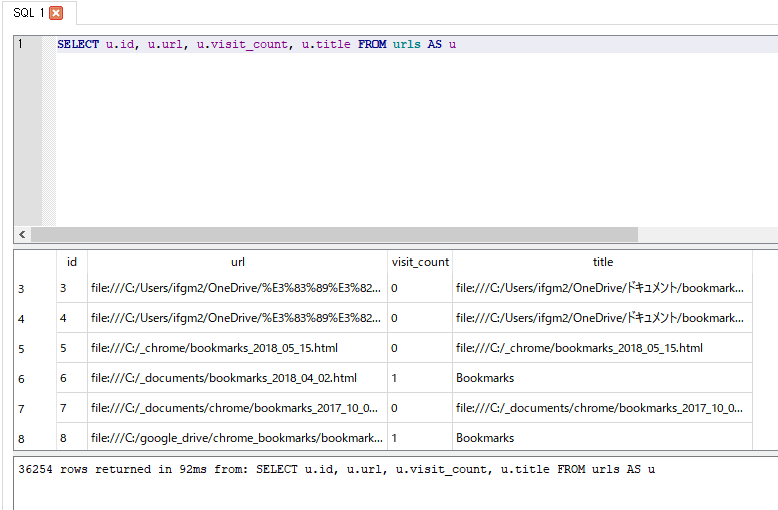Click the google_drive chrome_bookmarks url cell
Image resolution: width=778 pixels, height=510 pixels.
click(237, 438)
